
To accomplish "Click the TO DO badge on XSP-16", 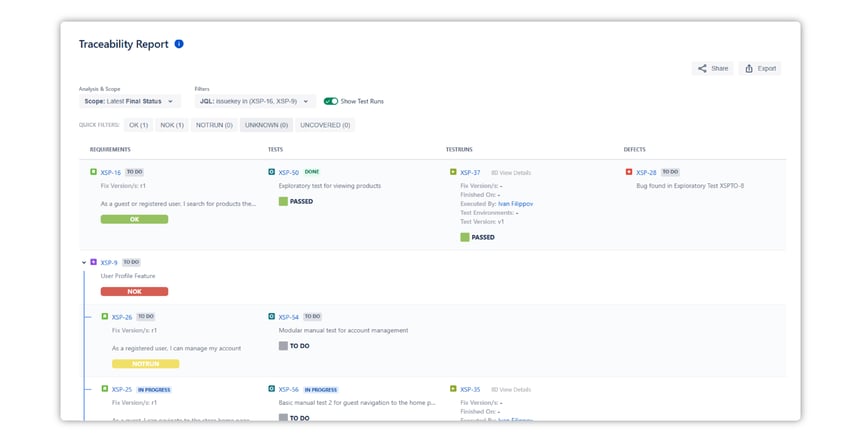I will pyautogui.click(x=134, y=172).
